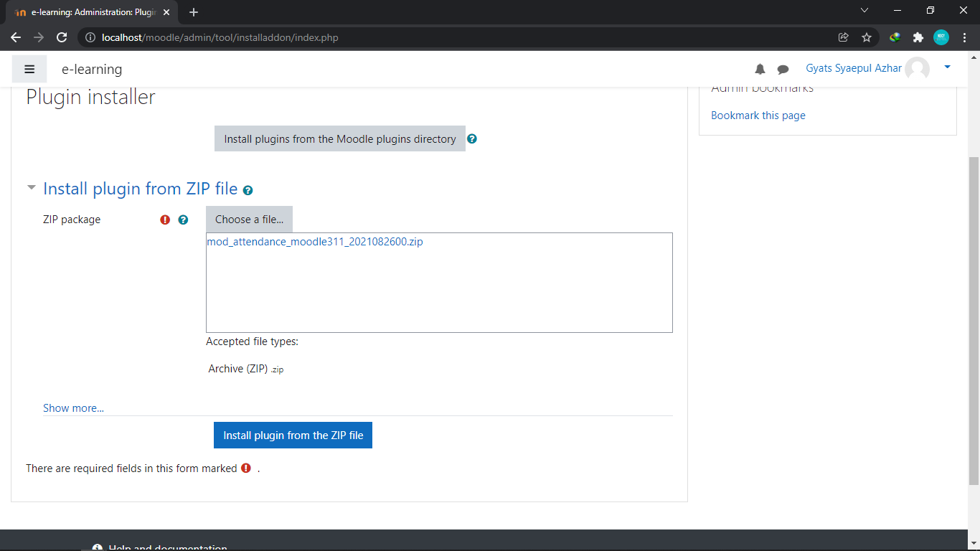Bookmark this tab with the star icon

pos(867,37)
